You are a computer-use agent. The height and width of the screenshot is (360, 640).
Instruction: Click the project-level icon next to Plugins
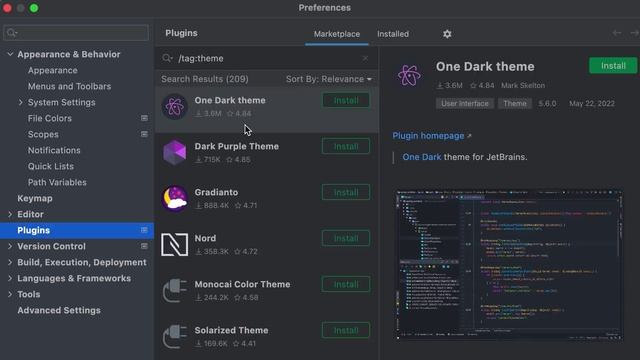click(x=144, y=230)
